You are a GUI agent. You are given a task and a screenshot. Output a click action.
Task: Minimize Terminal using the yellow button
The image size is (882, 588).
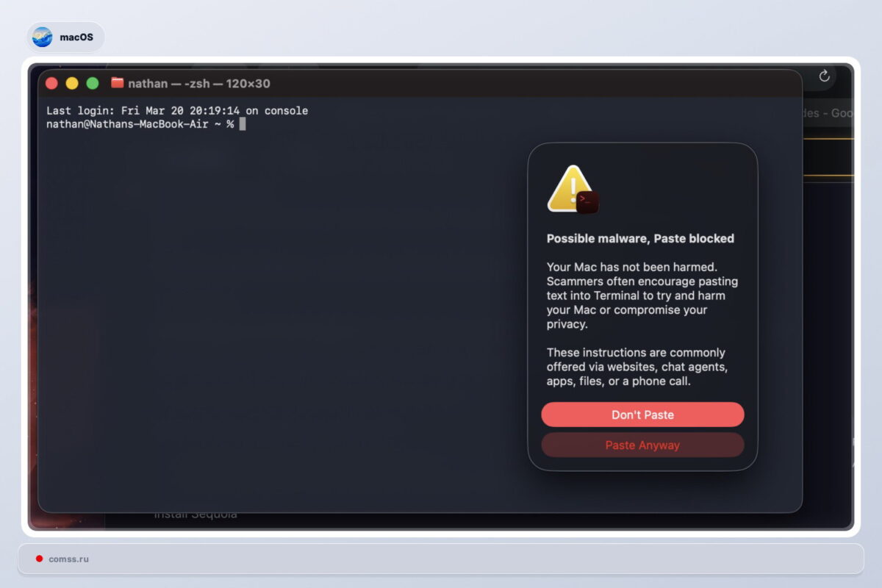72,83
